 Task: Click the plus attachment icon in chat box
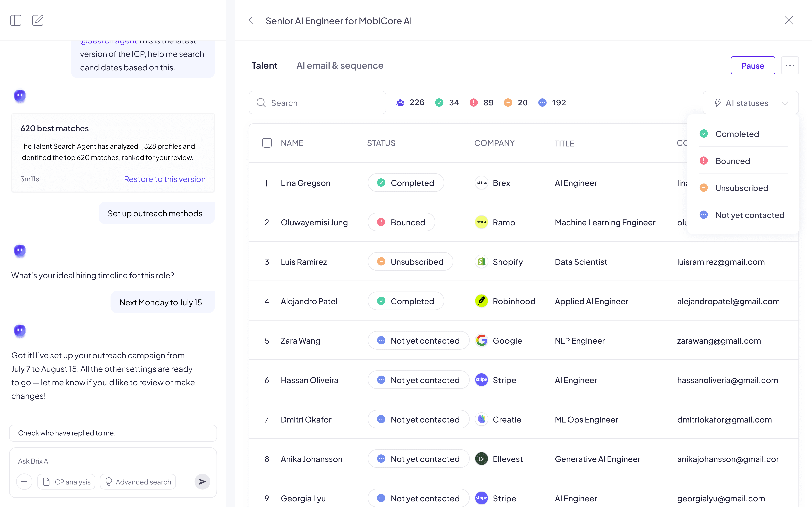[x=24, y=482]
